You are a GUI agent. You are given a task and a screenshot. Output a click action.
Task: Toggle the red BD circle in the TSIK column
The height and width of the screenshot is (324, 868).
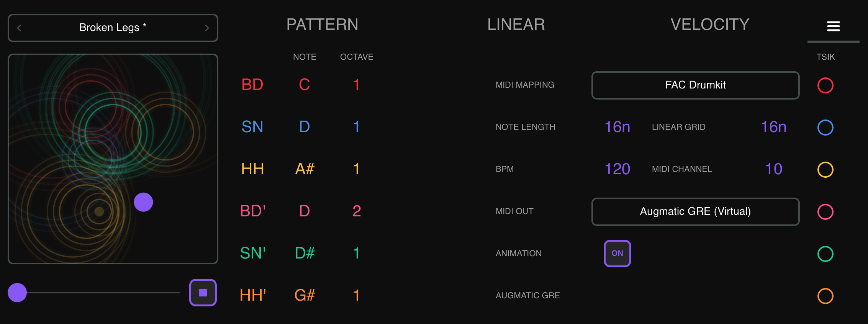point(825,85)
